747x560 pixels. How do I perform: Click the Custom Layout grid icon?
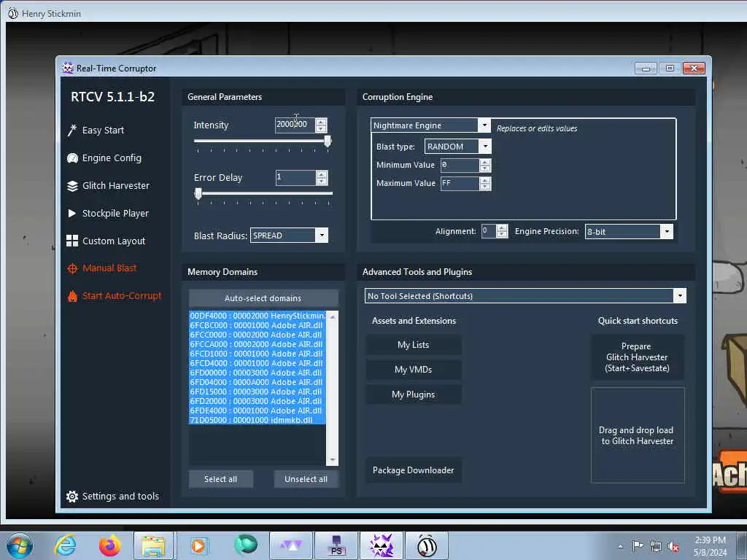coord(72,241)
